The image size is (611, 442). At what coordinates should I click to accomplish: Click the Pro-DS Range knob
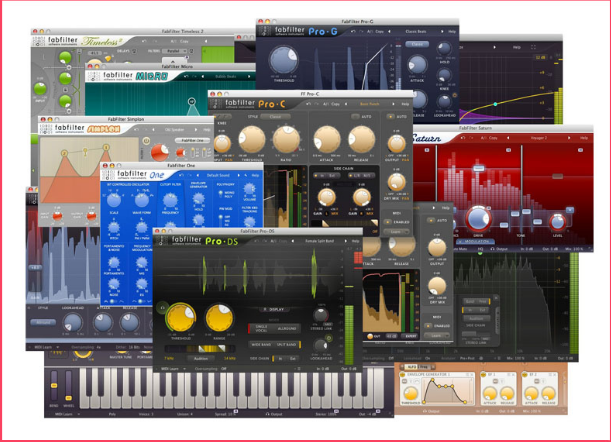click(219, 318)
